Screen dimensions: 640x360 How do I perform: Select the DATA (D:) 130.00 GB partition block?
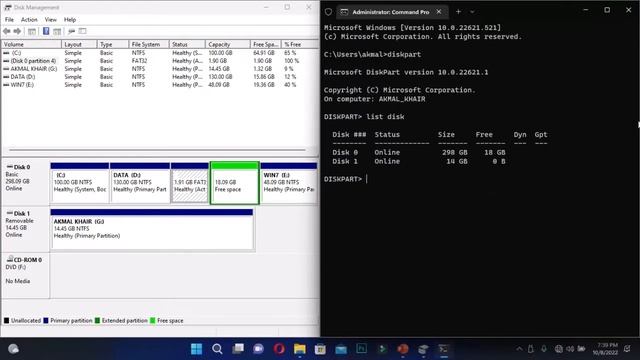140,183
